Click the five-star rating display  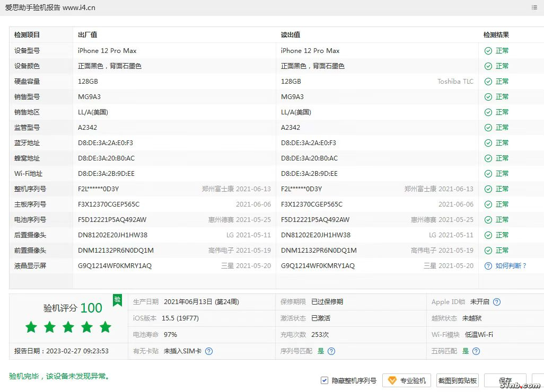(x=68, y=327)
